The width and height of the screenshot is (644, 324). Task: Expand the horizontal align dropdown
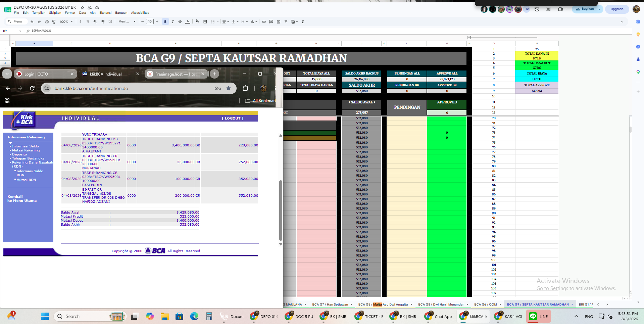coord(226,21)
